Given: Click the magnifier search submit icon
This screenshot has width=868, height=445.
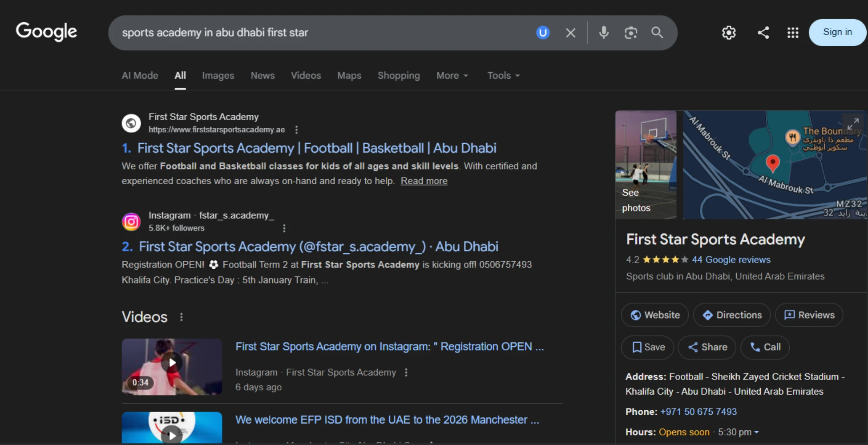Looking at the screenshot, I should (657, 32).
